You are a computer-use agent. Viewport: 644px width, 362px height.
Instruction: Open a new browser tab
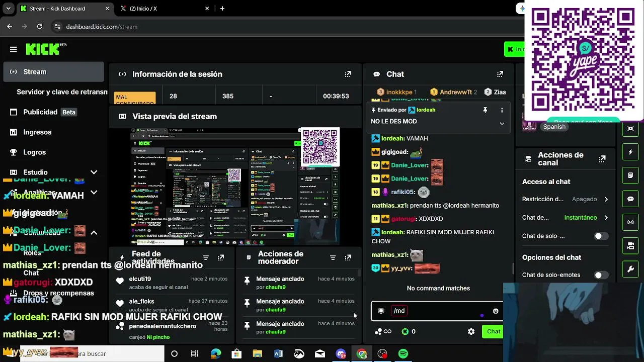pos(222,9)
